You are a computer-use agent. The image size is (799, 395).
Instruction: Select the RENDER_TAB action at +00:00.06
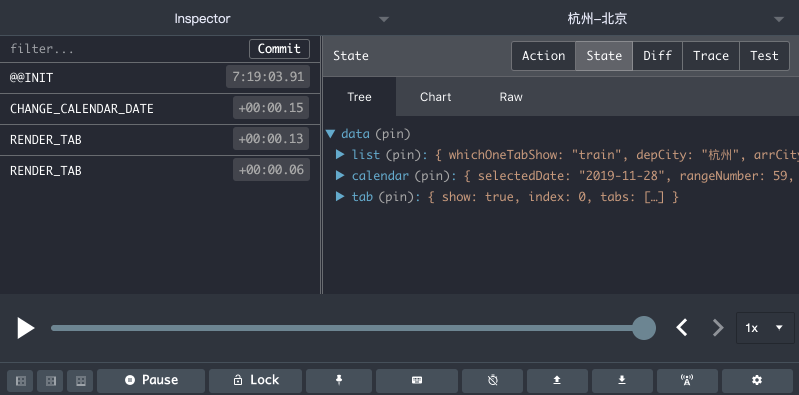[x=159, y=170]
